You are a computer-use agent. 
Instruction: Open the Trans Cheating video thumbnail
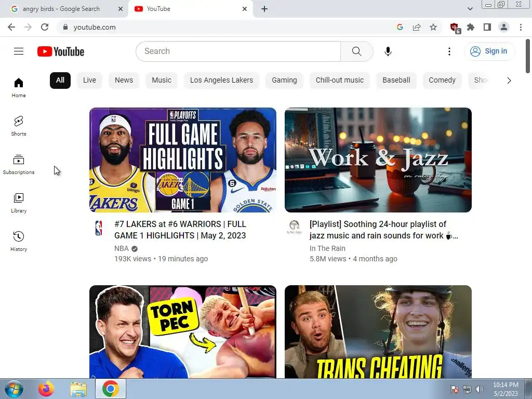(x=378, y=332)
